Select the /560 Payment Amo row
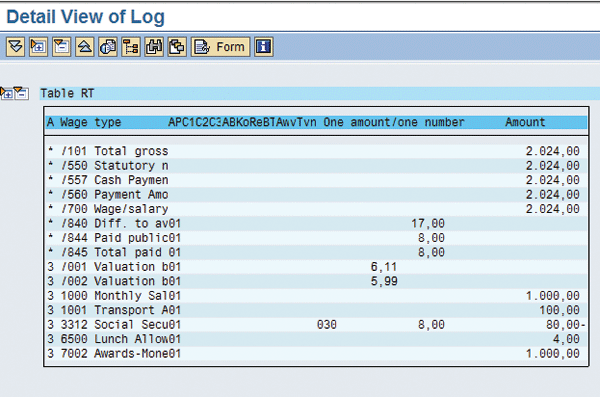Image resolution: width=600 pixels, height=397 pixels. coord(316,194)
